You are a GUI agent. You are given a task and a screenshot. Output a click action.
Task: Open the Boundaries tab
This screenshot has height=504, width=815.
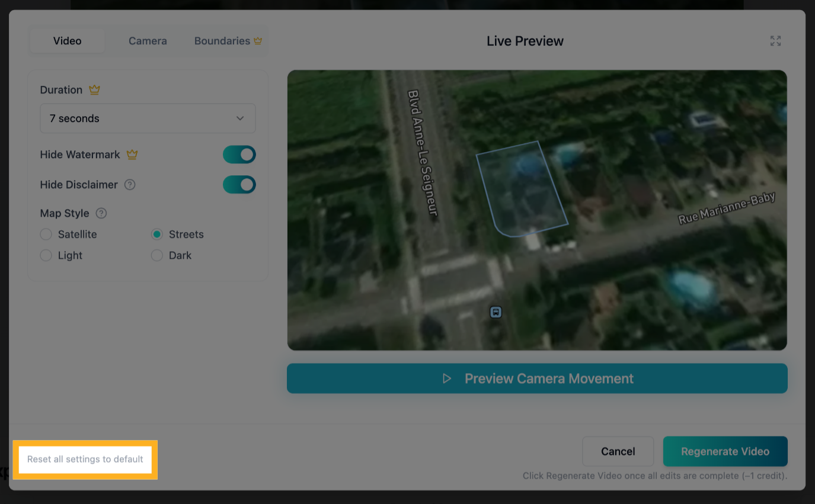pos(228,41)
